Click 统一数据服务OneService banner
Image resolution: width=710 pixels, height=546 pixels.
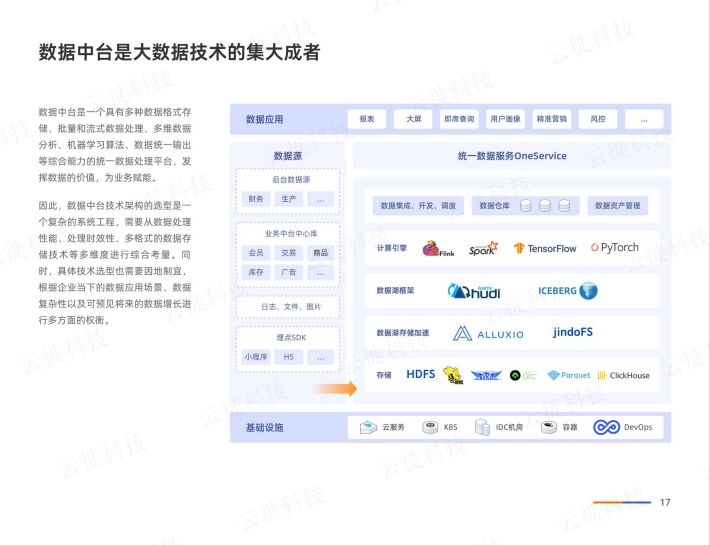pos(512,156)
